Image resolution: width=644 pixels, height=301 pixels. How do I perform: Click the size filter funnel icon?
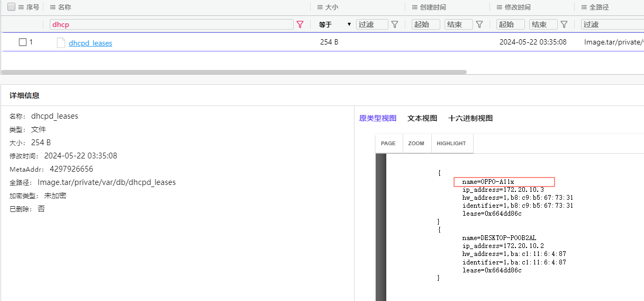[395, 24]
